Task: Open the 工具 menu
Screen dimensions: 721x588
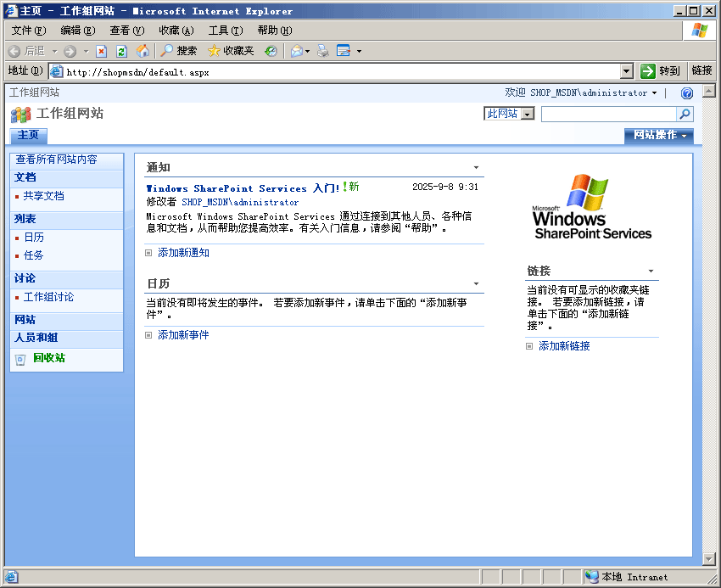Action: [x=226, y=31]
